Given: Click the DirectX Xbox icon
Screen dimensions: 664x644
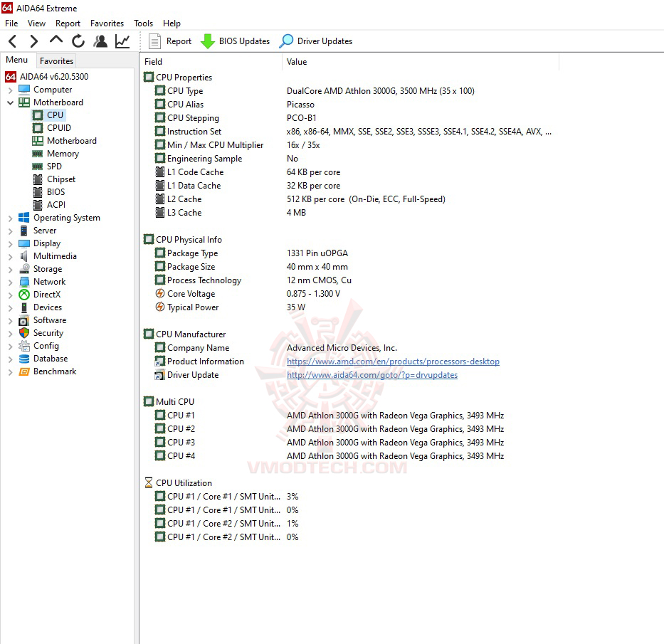Looking at the screenshot, I should point(24,295).
